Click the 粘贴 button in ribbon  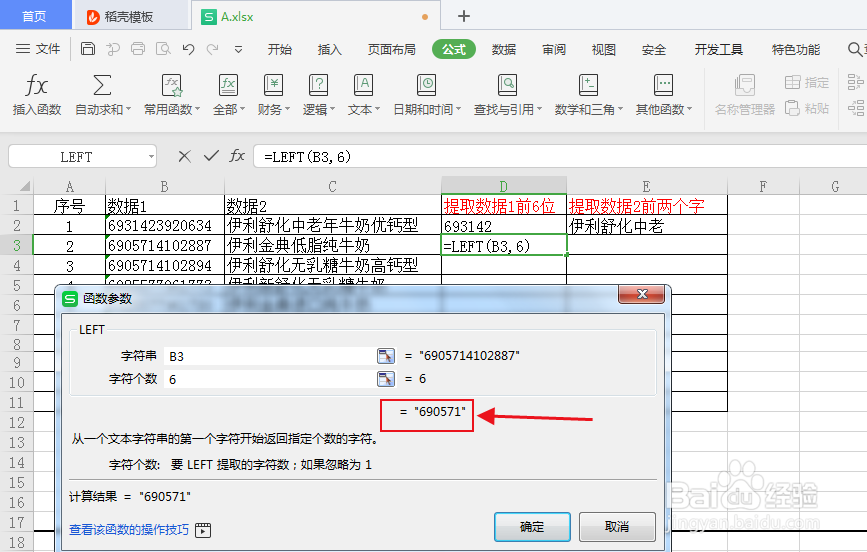tap(807, 108)
